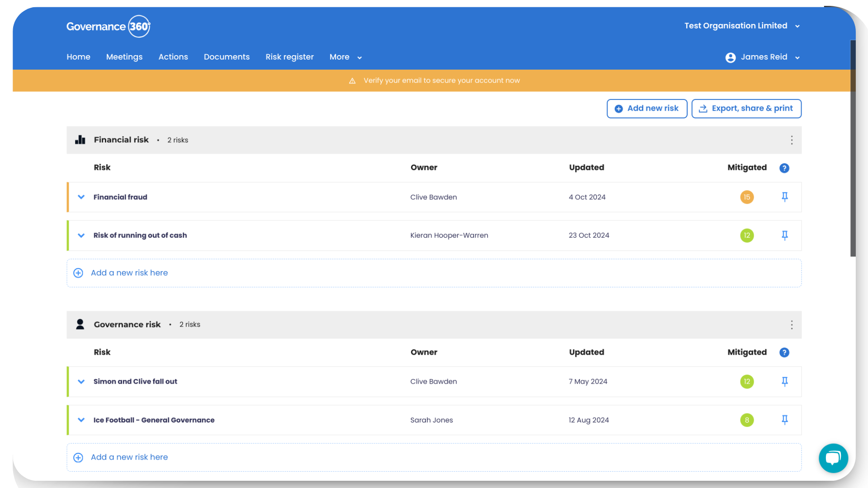Expand the Risk of running out of cash row
The height and width of the screenshot is (488, 868).
click(82, 235)
